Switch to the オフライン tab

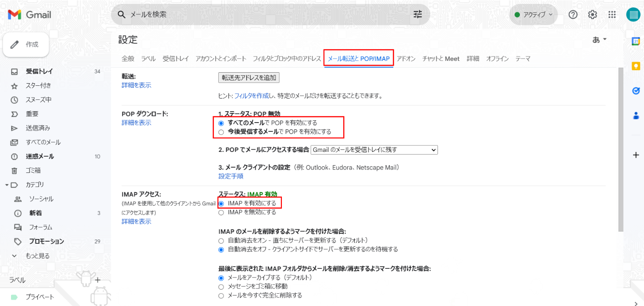(498, 59)
